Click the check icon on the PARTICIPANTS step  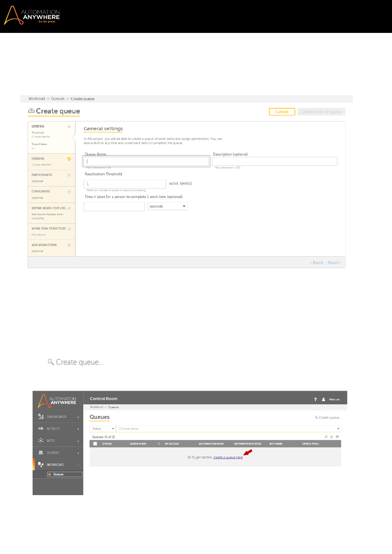[x=69, y=175]
